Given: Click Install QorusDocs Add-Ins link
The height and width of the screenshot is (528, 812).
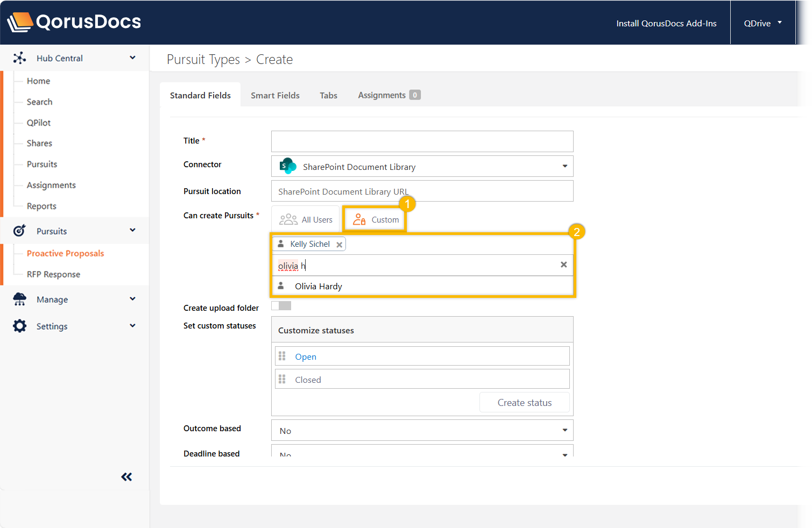Looking at the screenshot, I should point(666,23).
